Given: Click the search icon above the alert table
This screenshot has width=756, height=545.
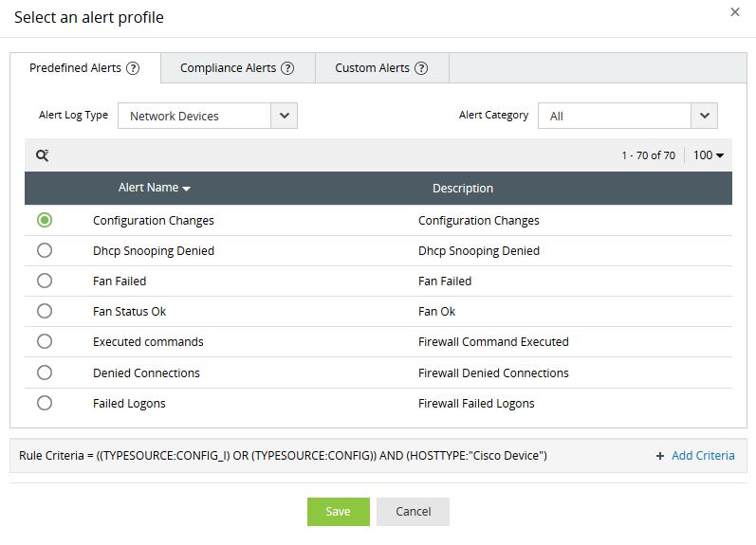Looking at the screenshot, I should point(42,155).
